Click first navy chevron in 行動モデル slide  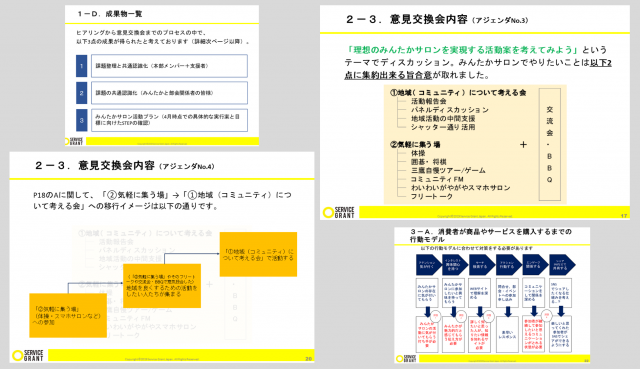428,265
